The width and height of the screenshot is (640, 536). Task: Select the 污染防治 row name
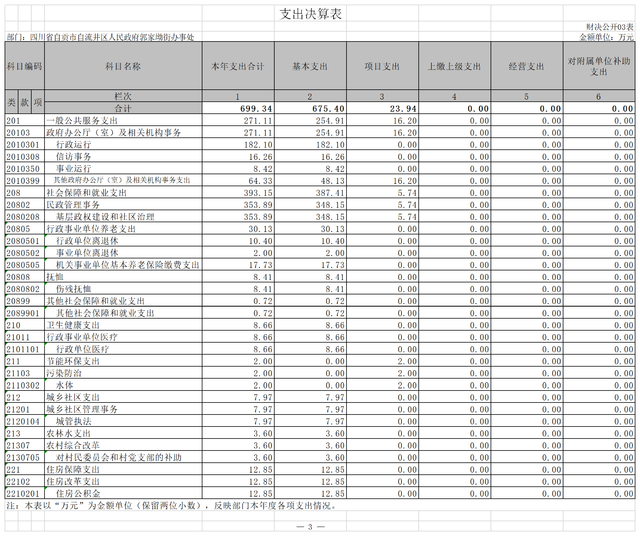[x=64, y=374]
